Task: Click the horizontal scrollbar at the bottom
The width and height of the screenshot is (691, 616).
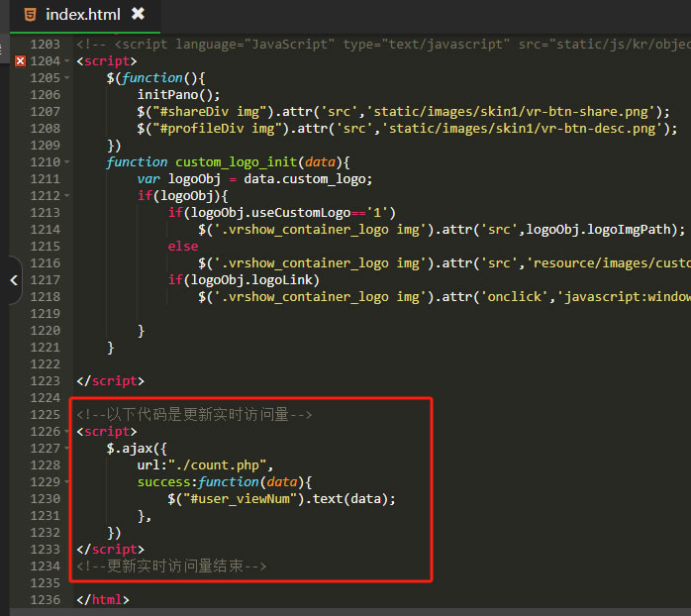Action: click(x=346, y=611)
